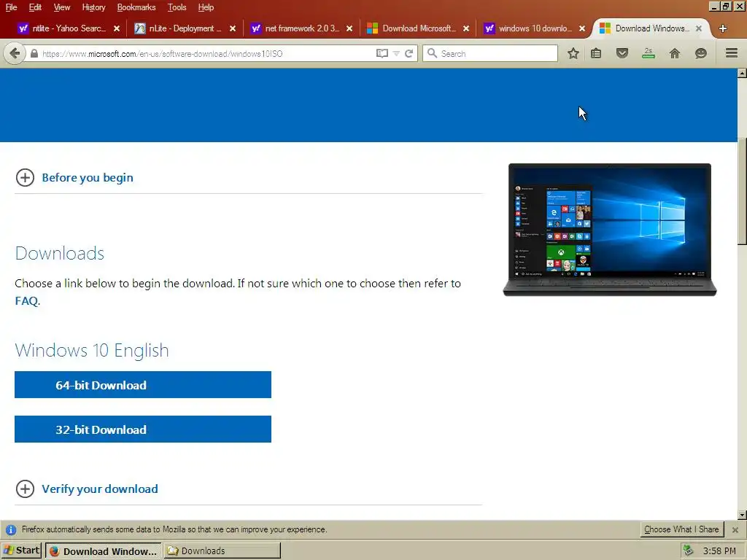Follow the FAQ link
This screenshot has height=560, width=747.
(26, 301)
